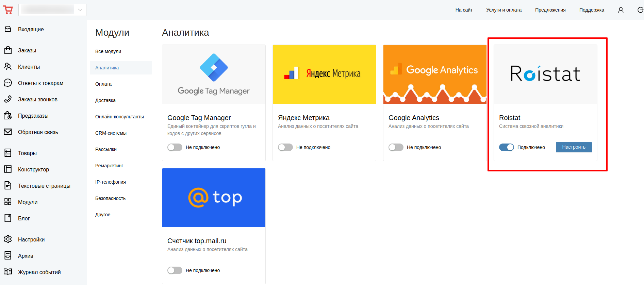Enable the Google Analytics toggle
Screen dimensions: 644x285
(396, 147)
